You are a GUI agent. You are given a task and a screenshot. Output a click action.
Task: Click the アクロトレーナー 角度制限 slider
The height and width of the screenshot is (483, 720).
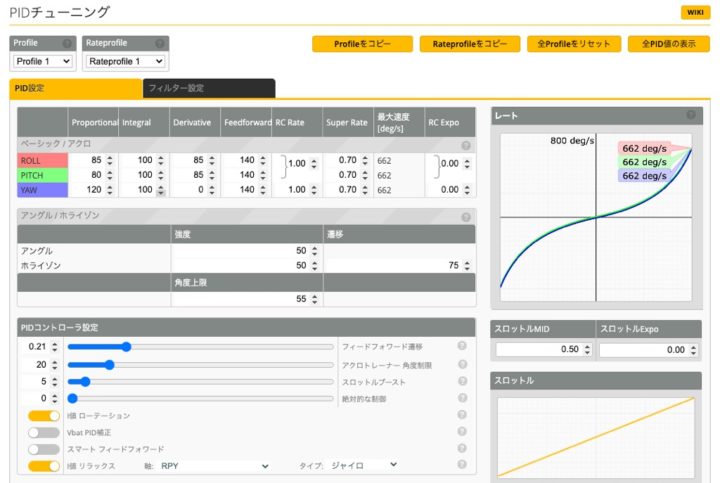200,364
